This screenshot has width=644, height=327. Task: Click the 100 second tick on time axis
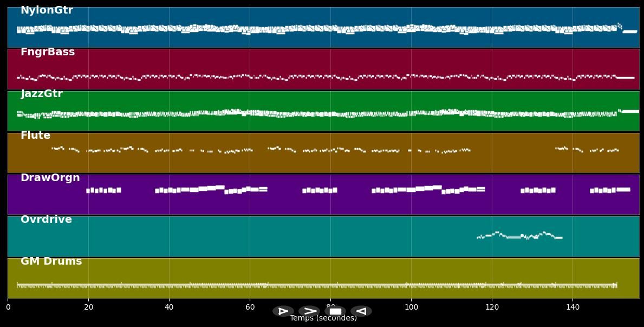coord(411,307)
